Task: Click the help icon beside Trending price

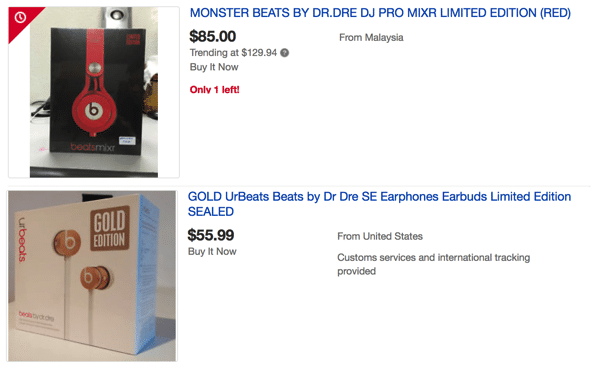Action: (285, 53)
